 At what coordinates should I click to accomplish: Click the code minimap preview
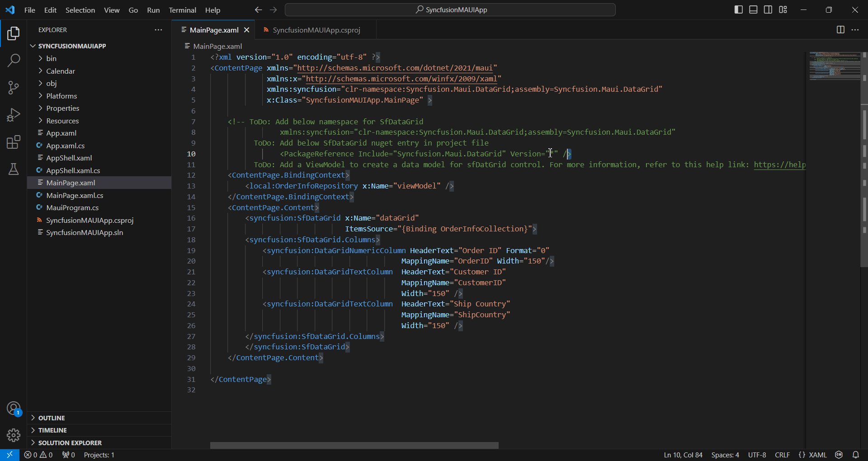pyautogui.click(x=835, y=66)
